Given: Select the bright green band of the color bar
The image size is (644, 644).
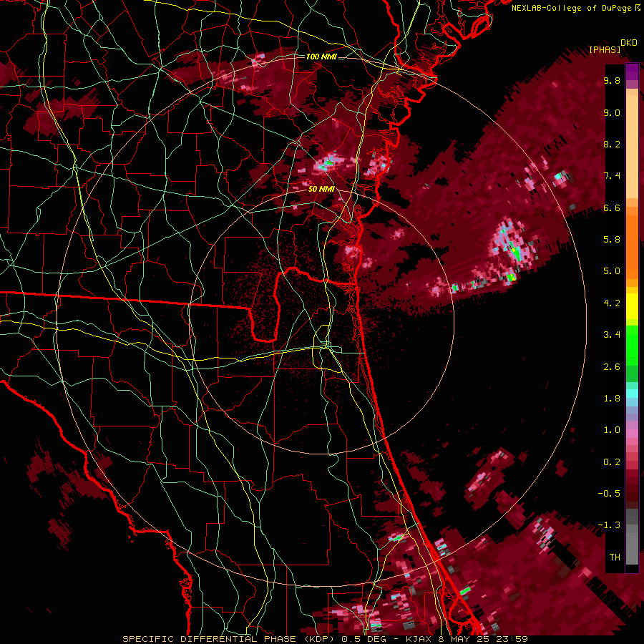Looking at the screenshot, I should (632, 346).
